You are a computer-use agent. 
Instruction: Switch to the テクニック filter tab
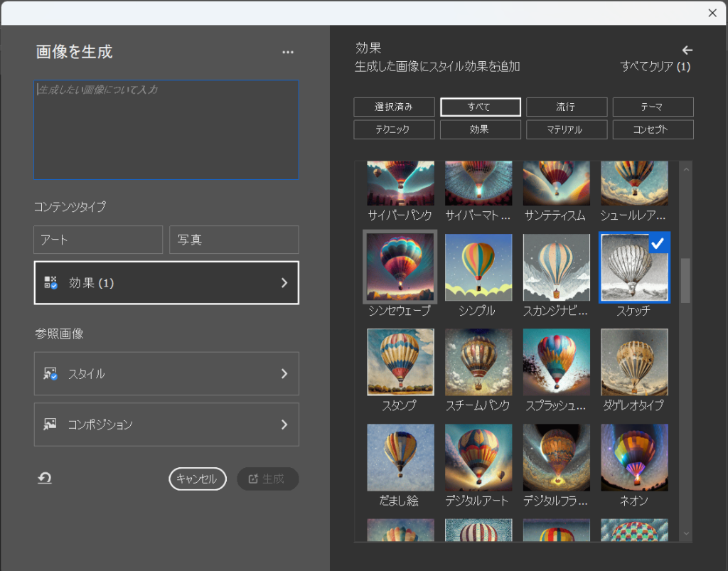click(394, 129)
